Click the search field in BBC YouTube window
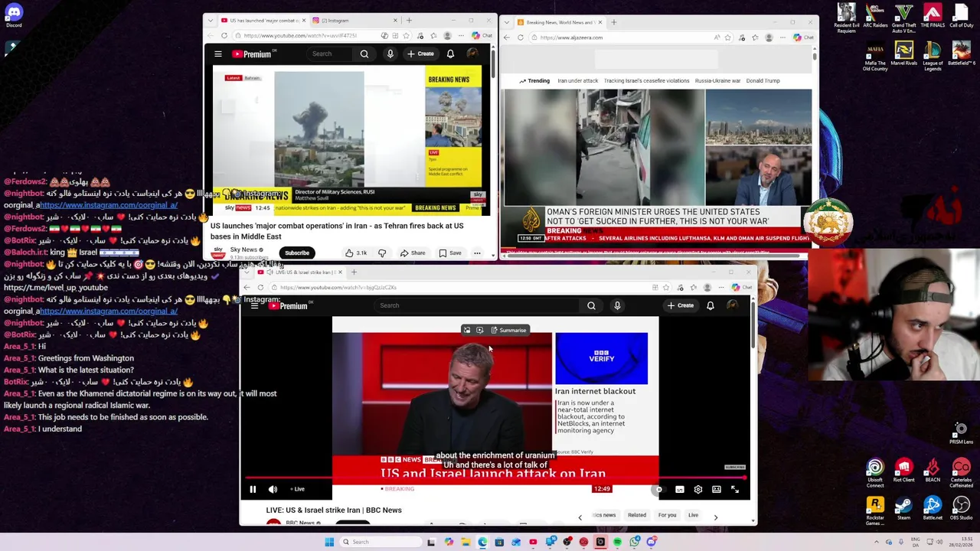980x551 pixels. [479, 305]
